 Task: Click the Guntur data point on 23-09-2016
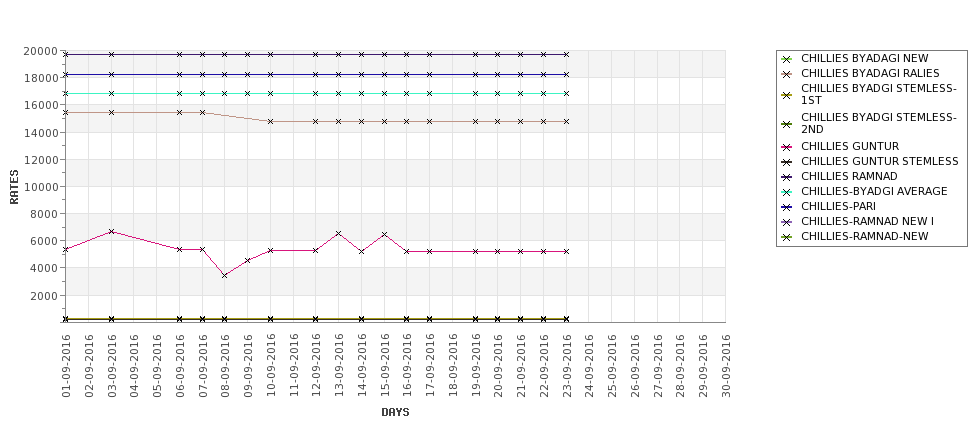pyautogui.click(x=566, y=252)
